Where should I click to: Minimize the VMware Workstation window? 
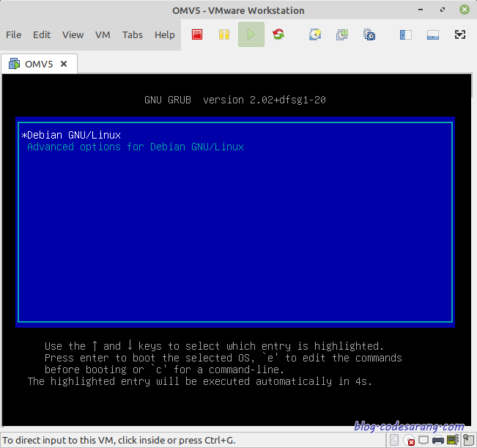(421, 10)
